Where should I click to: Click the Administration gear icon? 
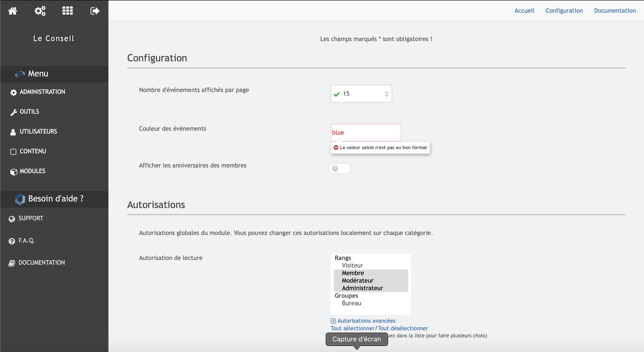pyautogui.click(x=13, y=92)
